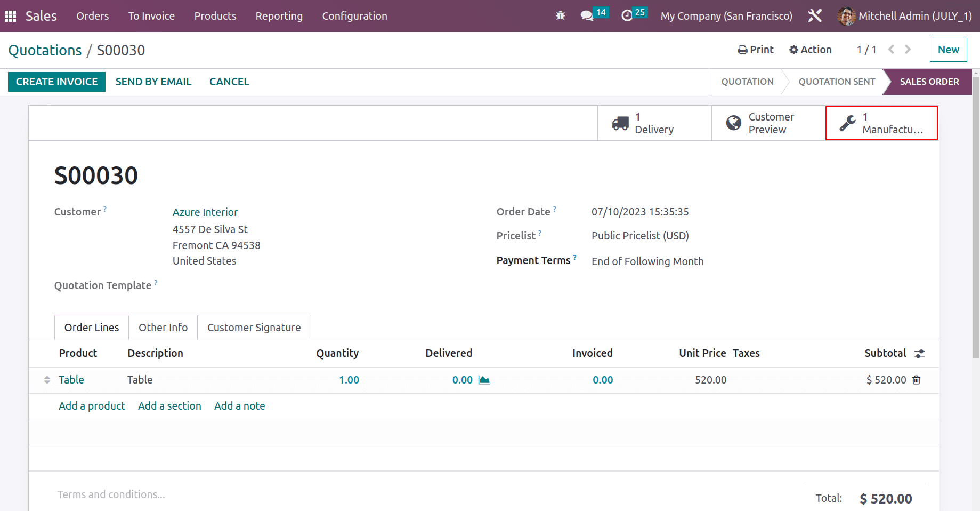Open the Action menu
The height and width of the screenshot is (511, 980).
point(811,50)
